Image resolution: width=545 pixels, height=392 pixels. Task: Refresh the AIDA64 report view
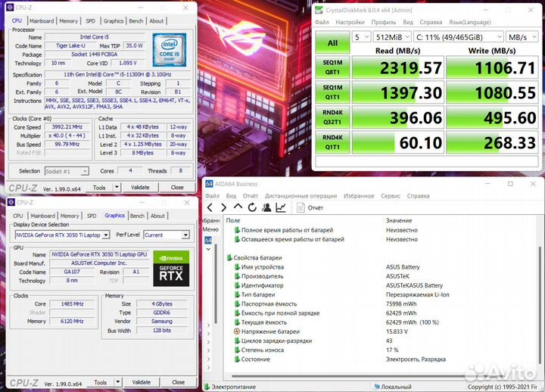(252, 207)
